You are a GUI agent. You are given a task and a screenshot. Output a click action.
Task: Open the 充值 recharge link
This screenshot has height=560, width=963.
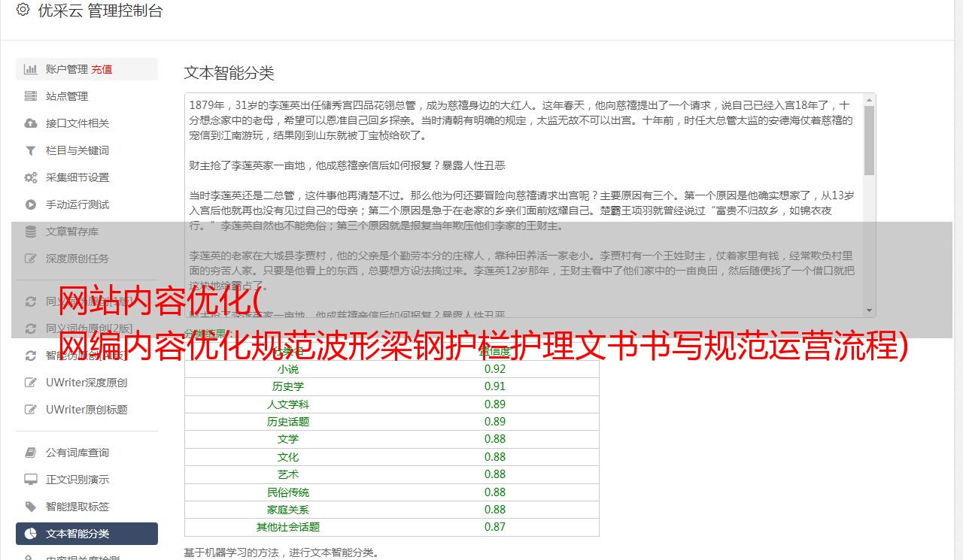click(x=102, y=69)
